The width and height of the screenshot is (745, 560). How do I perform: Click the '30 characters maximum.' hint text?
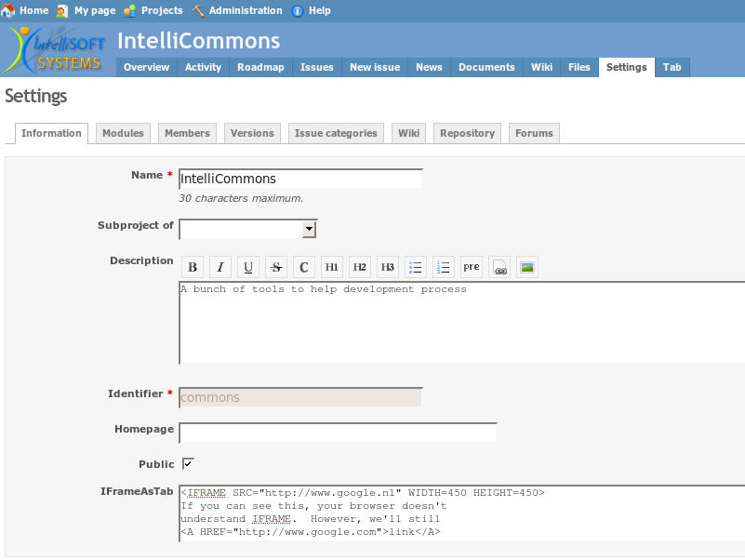click(x=241, y=198)
